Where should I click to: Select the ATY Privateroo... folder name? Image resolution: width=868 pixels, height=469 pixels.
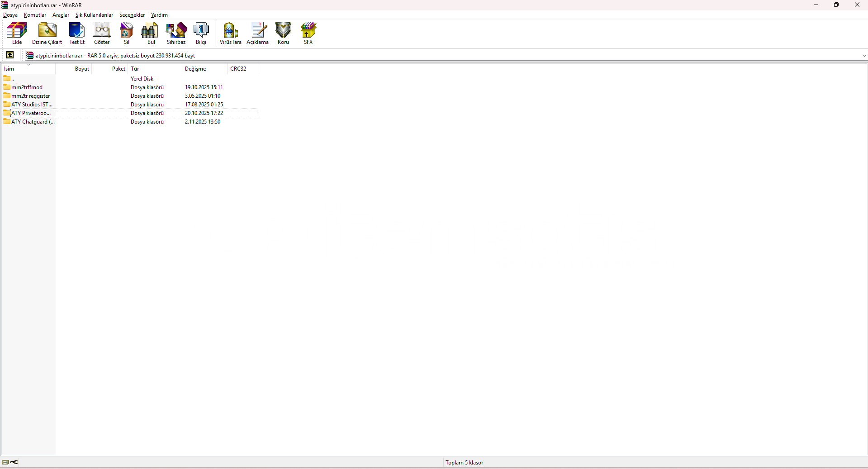coord(31,113)
